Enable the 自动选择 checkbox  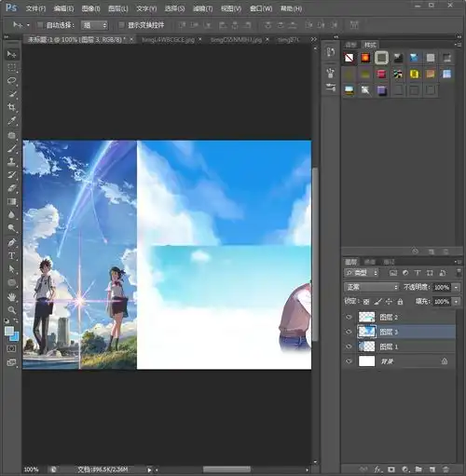pos(40,25)
